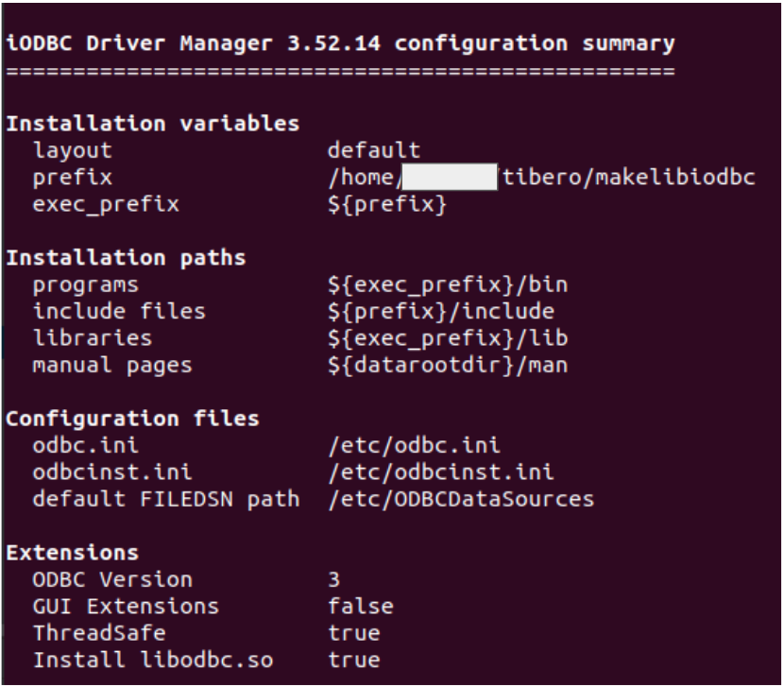Click the 'layout' variable name
This screenshot has height=687, width=784.
[x=73, y=150]
